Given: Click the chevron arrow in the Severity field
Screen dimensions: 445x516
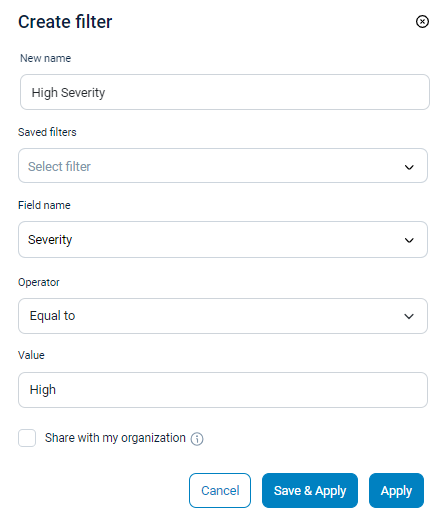Looking at the screenshot, I should 409,240.
